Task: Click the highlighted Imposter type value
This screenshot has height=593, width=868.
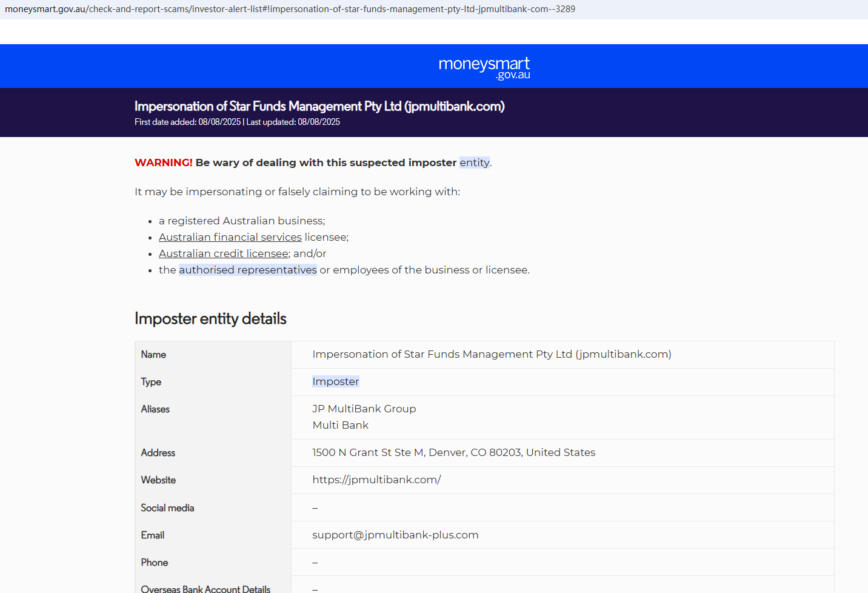Action: (336, 381)
